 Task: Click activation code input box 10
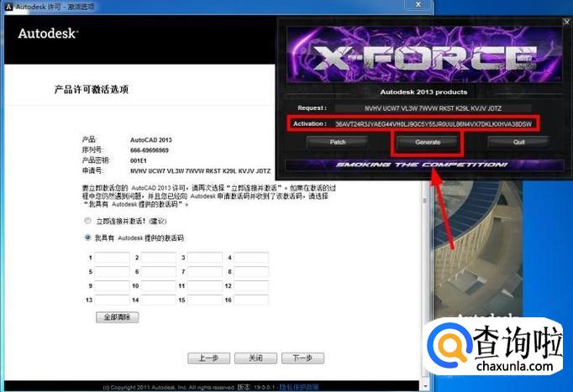point(159,285)
